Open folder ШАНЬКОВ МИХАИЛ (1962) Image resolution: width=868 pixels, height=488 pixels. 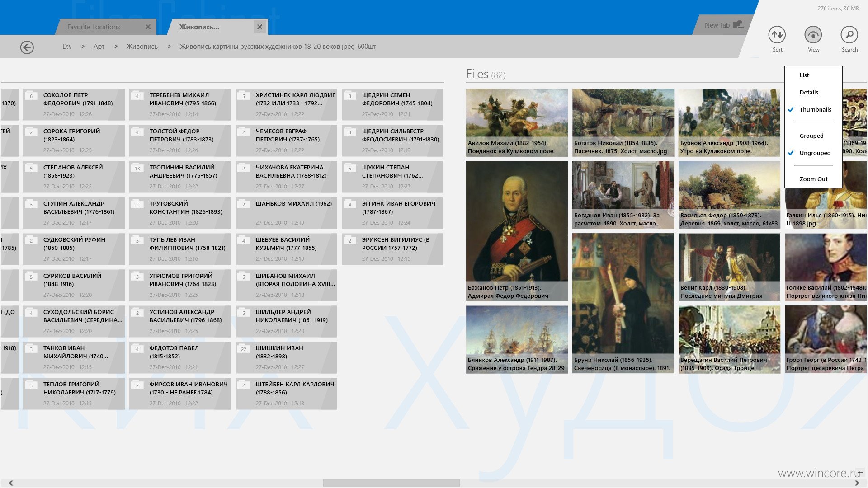tap(286, 213)
